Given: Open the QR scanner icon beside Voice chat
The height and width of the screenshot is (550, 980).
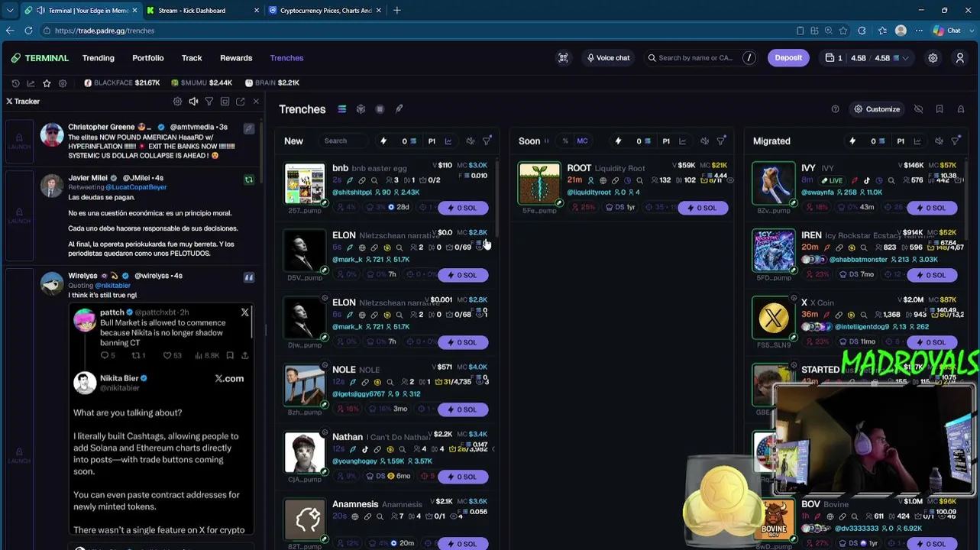Looking at the screenshot, I should (x=563, y=58).
